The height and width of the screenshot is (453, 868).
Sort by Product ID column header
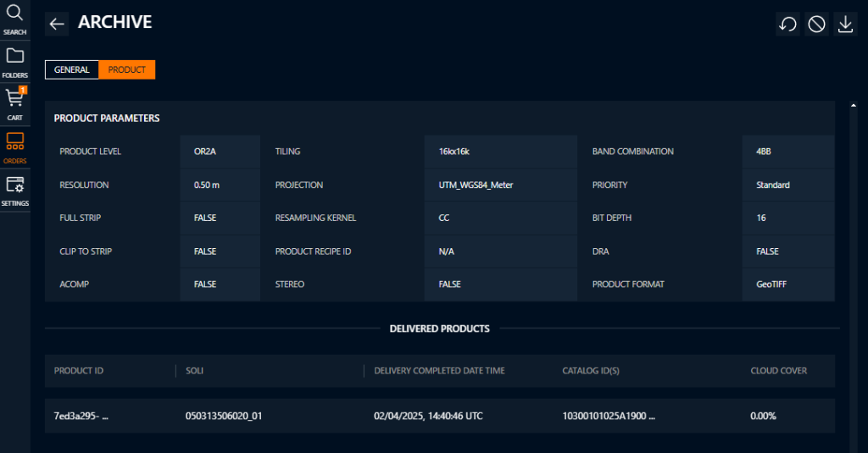pyautogui.click(x=79, y=371)
